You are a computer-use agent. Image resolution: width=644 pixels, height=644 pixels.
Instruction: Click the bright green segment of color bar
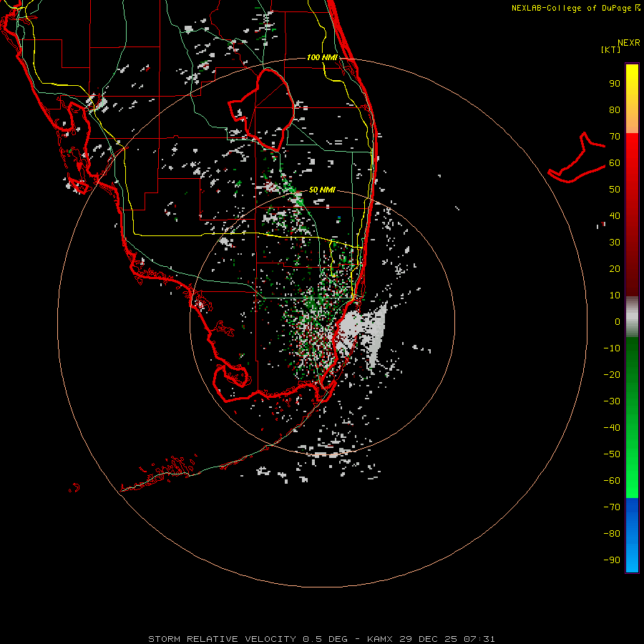pyautogui.click(x=632, y=417)
